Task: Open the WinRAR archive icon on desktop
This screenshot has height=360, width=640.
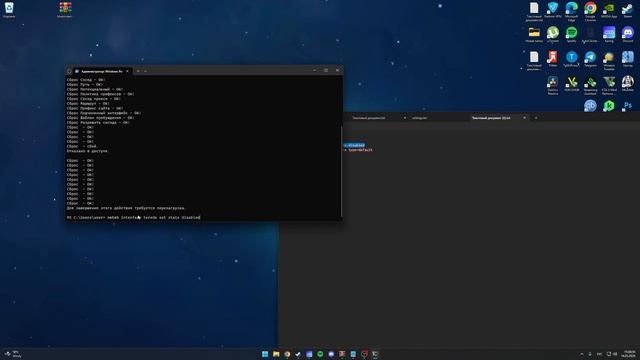Action: (x=65, y=10)
